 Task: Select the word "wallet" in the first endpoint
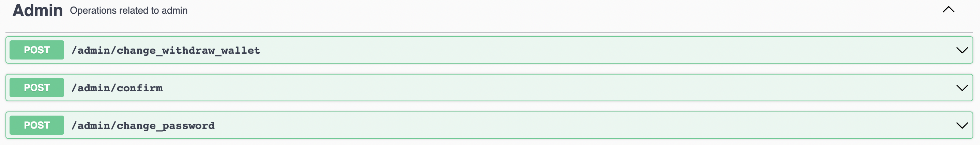241,50
